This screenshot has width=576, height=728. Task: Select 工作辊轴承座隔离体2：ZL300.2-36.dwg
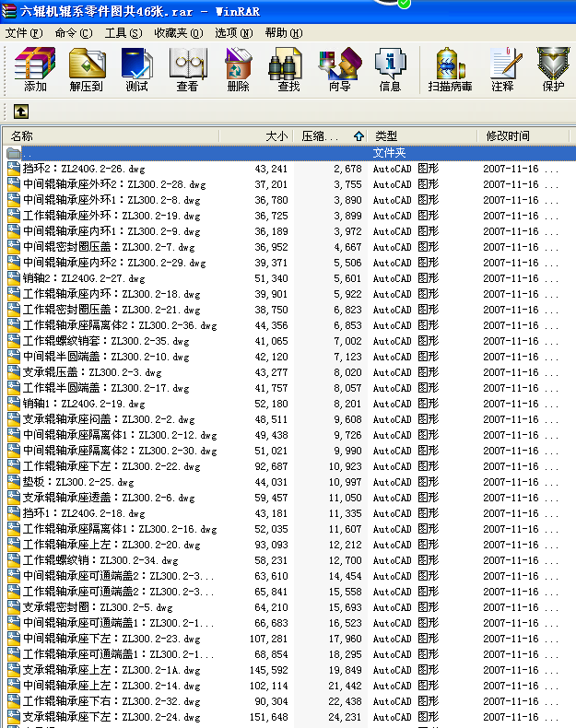(x=120, y=325)
